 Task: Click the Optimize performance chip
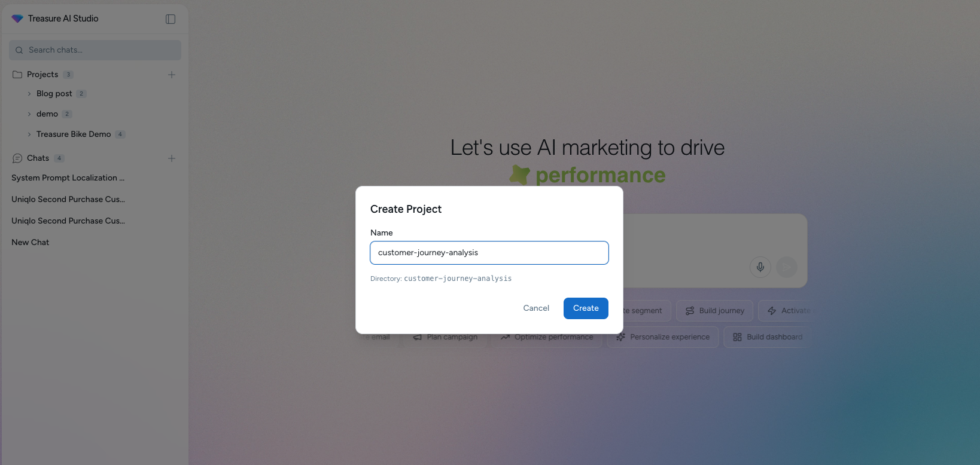click(x=547, y=338)
